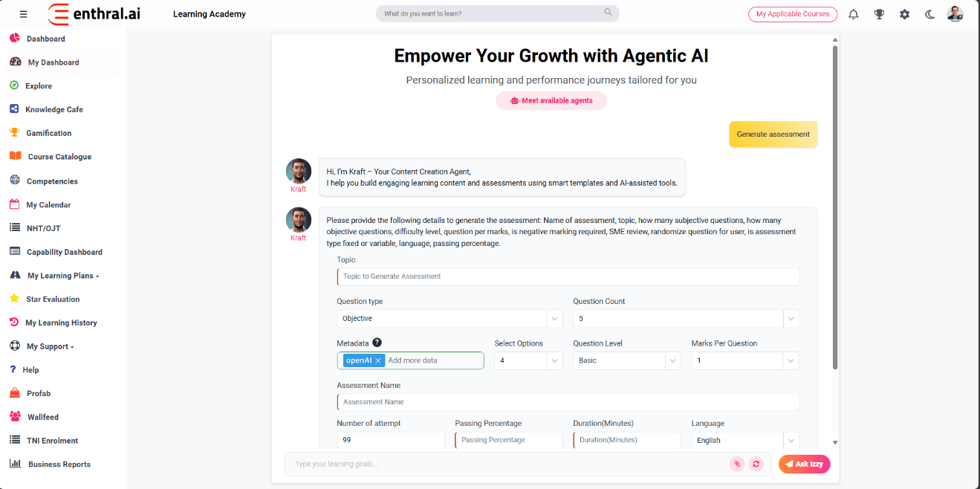Expand the Question Level dropdown

[x=626, y=360]
